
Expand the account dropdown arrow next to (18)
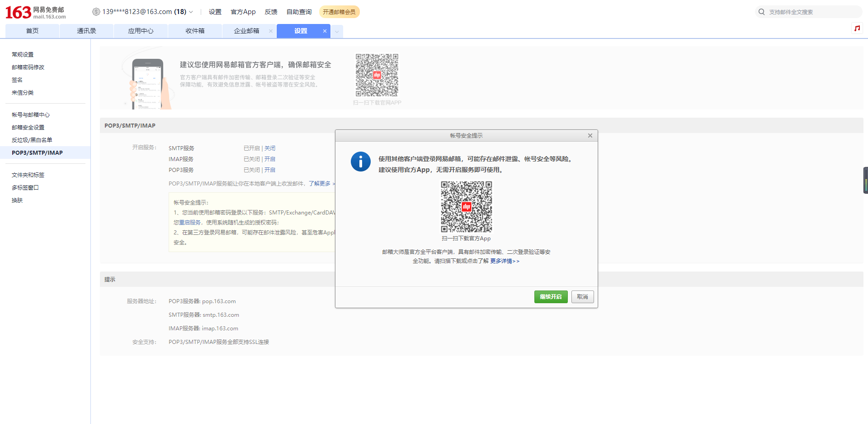pos(191,12)
